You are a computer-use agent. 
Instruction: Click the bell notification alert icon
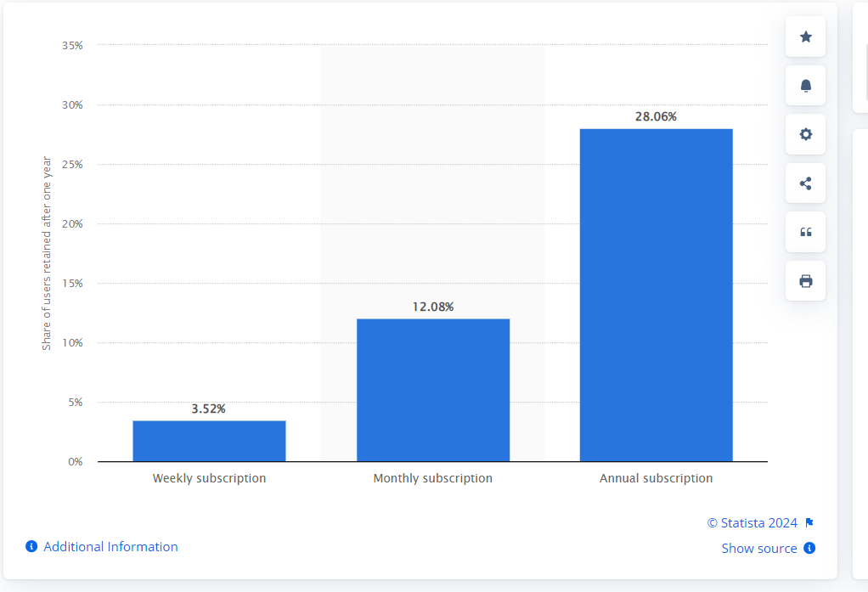[805, 85]
